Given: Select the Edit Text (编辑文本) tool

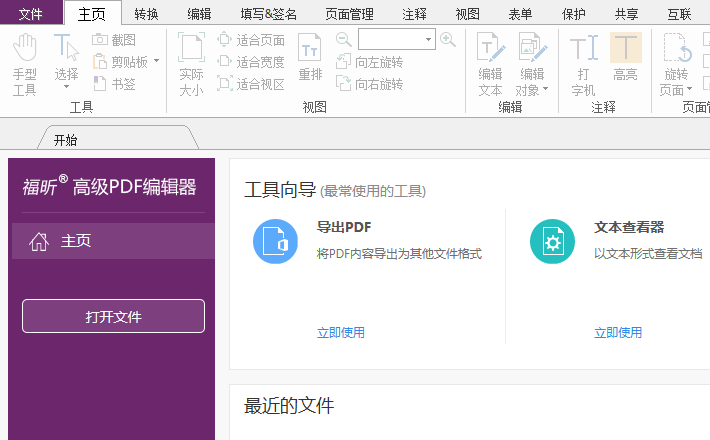Looking at the screenshot, I should pos(490,64).
